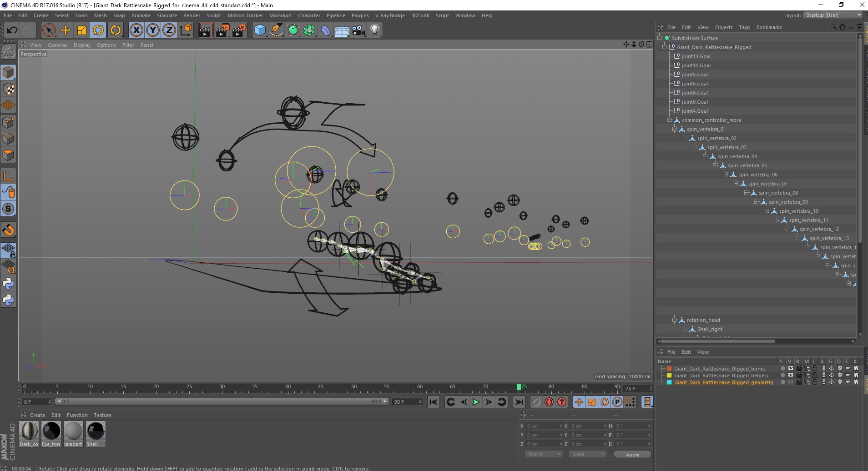The height and width of the screenshot is (471, 868).
Task: Collapse spin_vertebra_05 node
Action: point(716,165)
